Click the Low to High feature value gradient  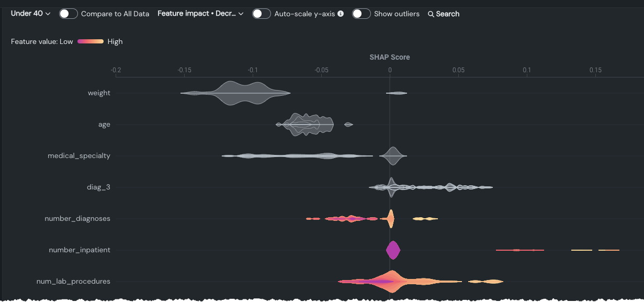point(90,41)
